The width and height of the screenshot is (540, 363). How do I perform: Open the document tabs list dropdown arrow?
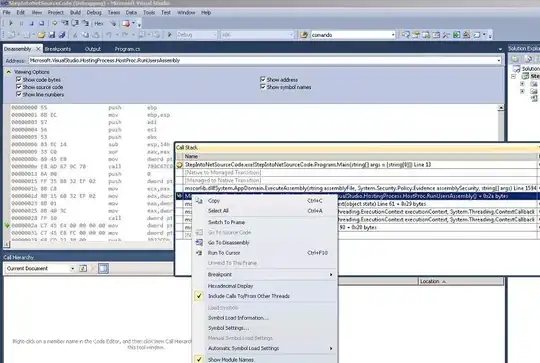point(500,49)
